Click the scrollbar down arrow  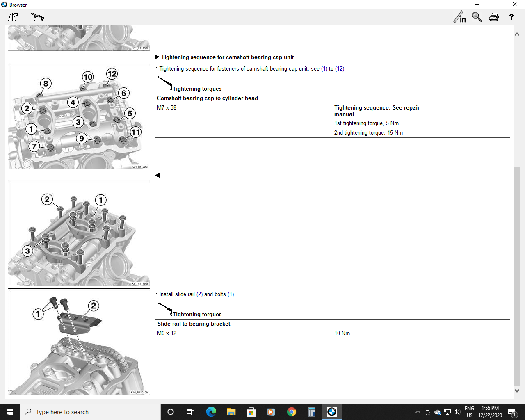coord(517,391)
